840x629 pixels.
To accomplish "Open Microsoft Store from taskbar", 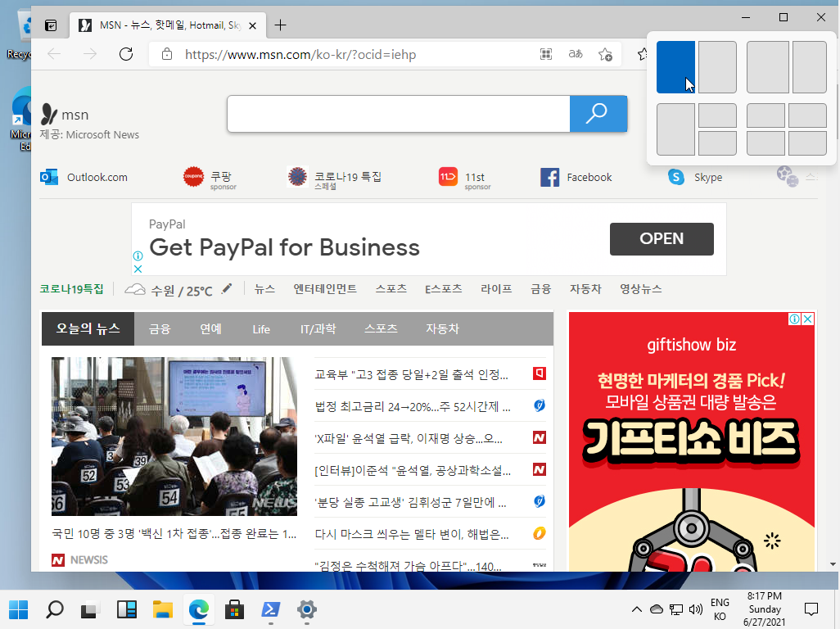I will click(x=234, y=609).
